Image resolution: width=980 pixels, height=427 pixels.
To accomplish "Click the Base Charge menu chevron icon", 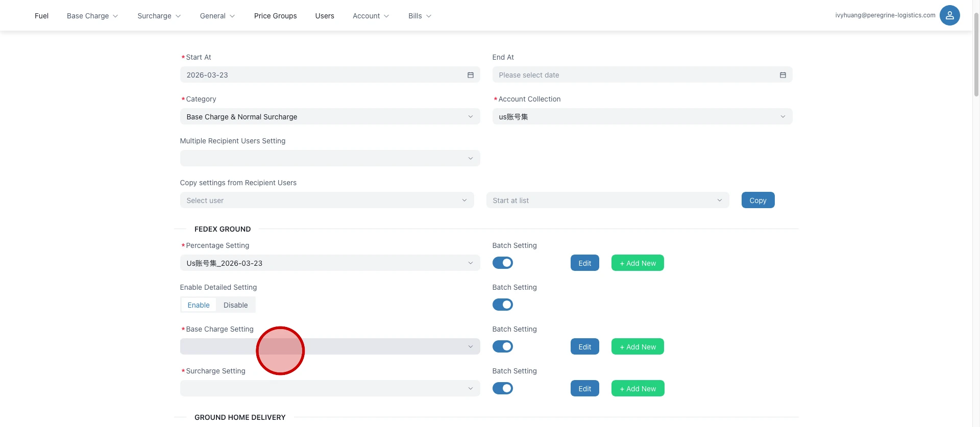I will pyautogui.click(x=115, y=16).
